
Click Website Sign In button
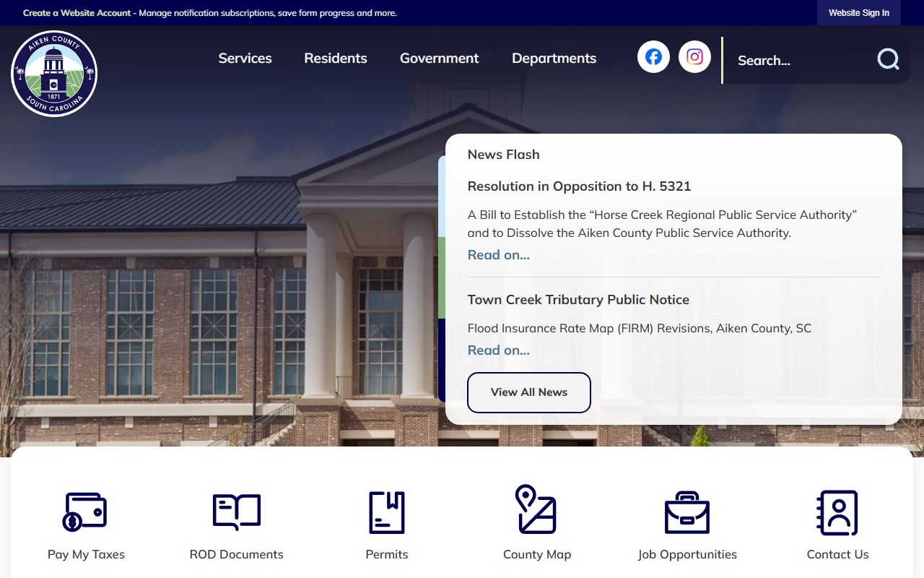(x=859, y=13)
